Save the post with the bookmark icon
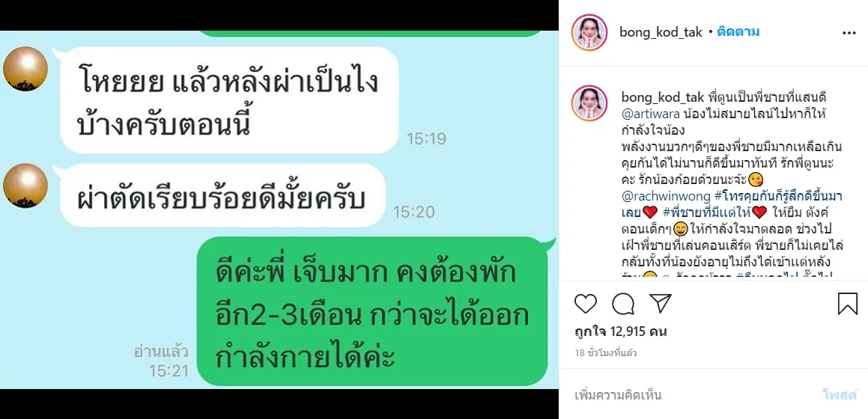Screen dimensions: 868x419 (848, 304)
